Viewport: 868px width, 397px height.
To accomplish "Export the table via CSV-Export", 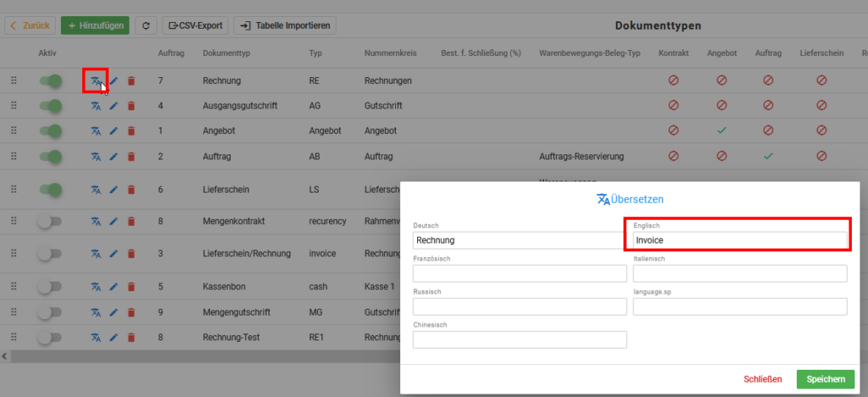I will pyautogui.click(x=196, y=25).
